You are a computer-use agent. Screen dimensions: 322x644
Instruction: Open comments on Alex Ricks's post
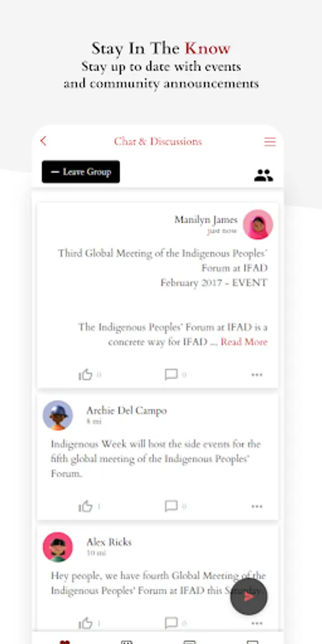click(171, 623)
